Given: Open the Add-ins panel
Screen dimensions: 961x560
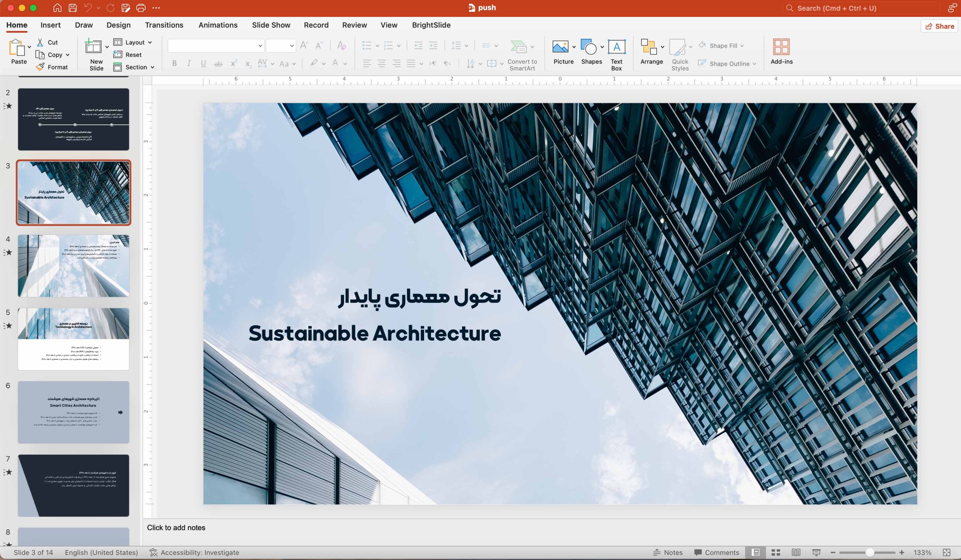Looking at the screenshot, I should coord(782,52).
